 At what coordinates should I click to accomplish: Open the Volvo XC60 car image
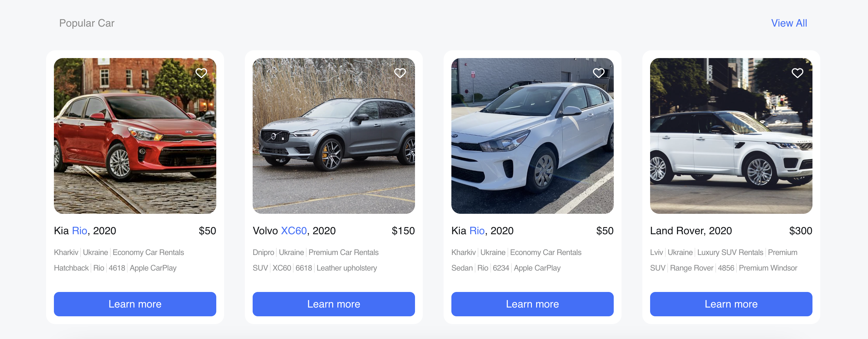[x=334, y=136]
